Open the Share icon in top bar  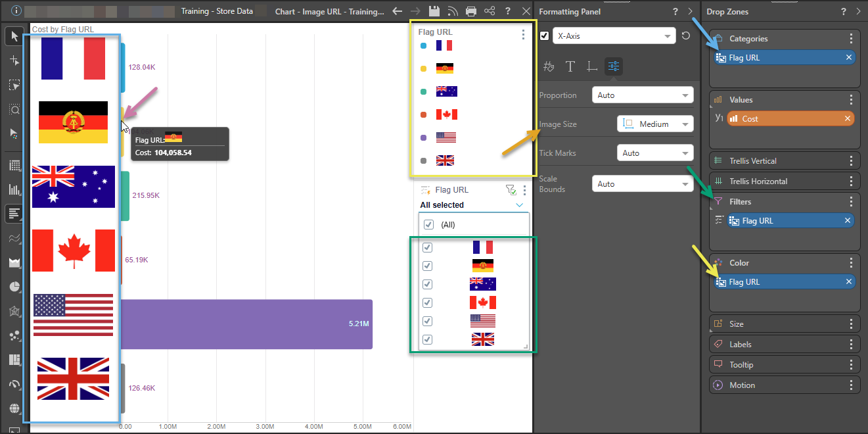point(490,11)
